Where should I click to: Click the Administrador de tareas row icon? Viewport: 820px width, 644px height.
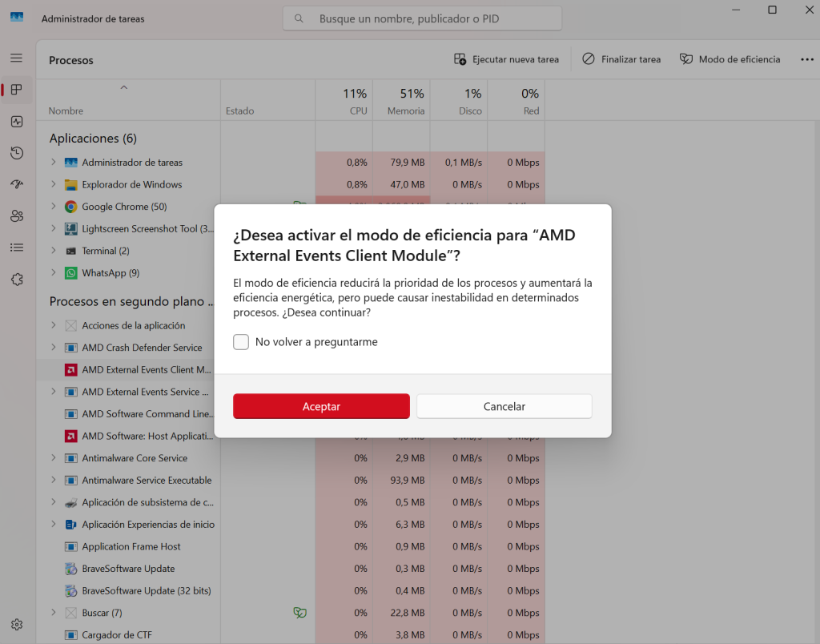(70, 163)
